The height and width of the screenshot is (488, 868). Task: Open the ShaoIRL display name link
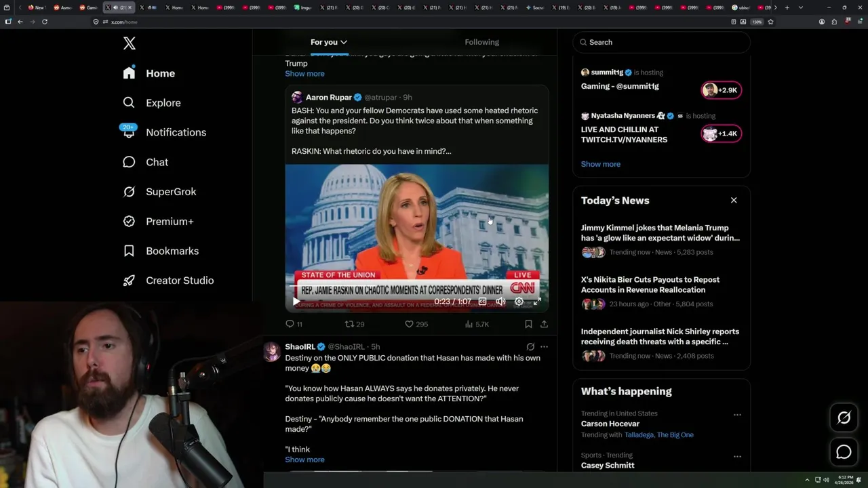(300, 346)
